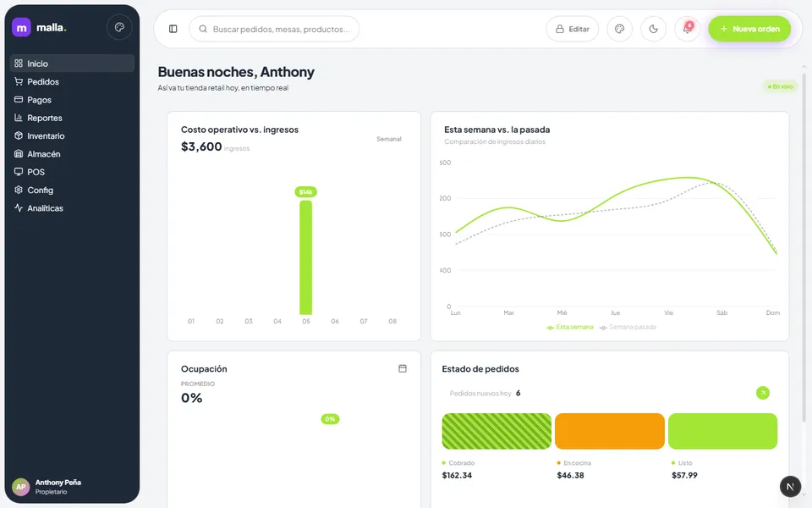The width and height of the screenshot is (812, 508).
Task: Toggle dark mode with the moon icon
Action: click(654, 29)
